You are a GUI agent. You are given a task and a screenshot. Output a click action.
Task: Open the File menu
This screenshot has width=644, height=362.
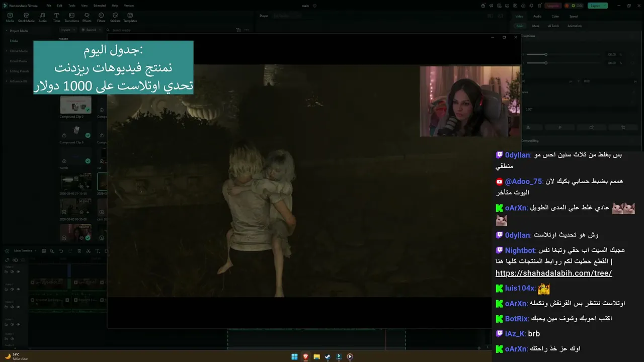pyautogui.click(x=49, y=6)
